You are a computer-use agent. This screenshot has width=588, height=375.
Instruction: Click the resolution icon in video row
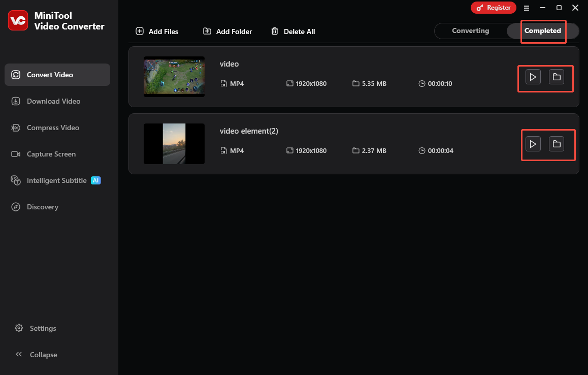(289, 84)
